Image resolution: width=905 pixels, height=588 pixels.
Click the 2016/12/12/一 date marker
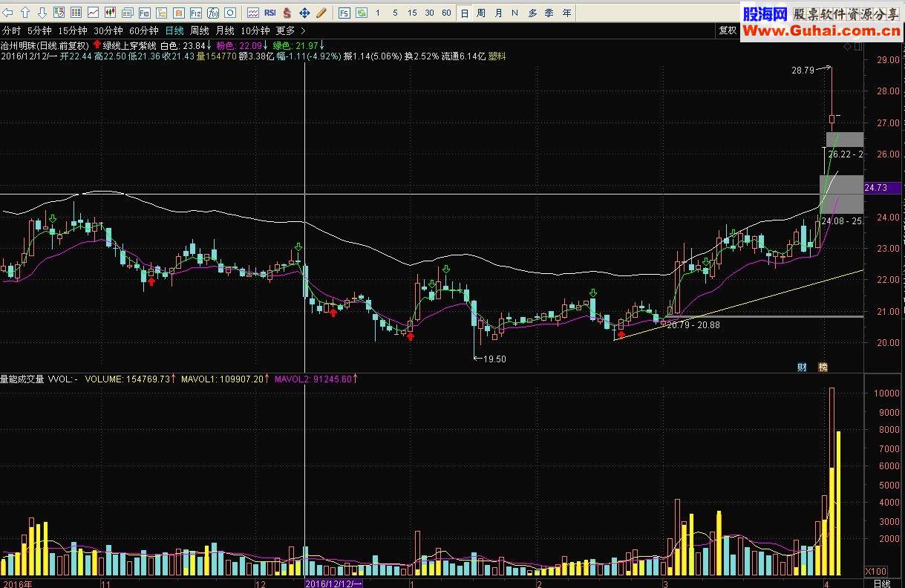(x=334, y=583)
